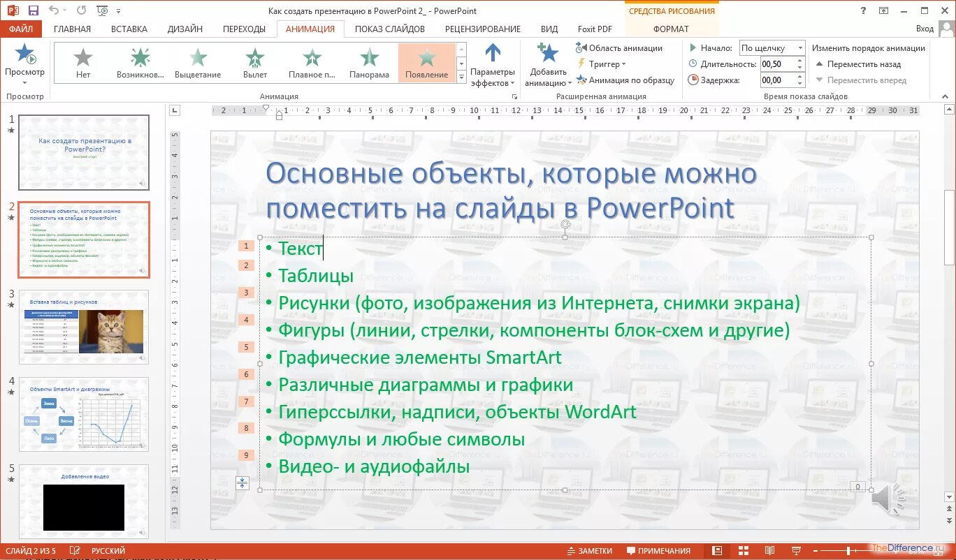This screenshot has height=560, width=956.
Task: Click the Просмотр animation preview button
Action: coord(24,63)
